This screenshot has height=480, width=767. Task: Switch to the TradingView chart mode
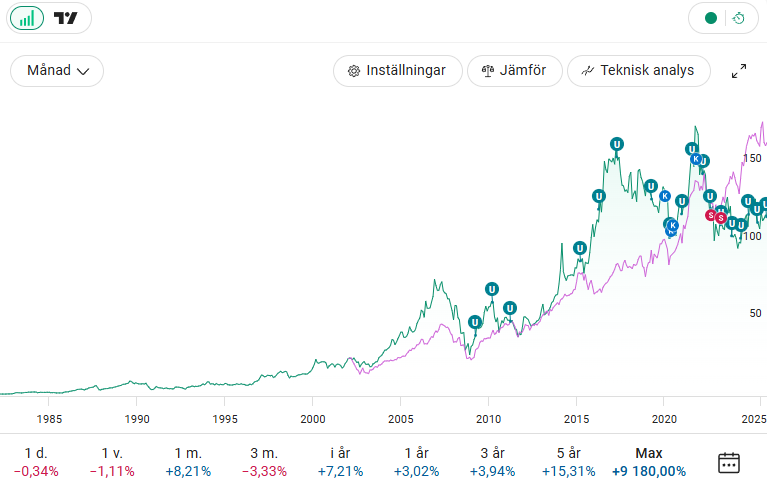[66, 18]
